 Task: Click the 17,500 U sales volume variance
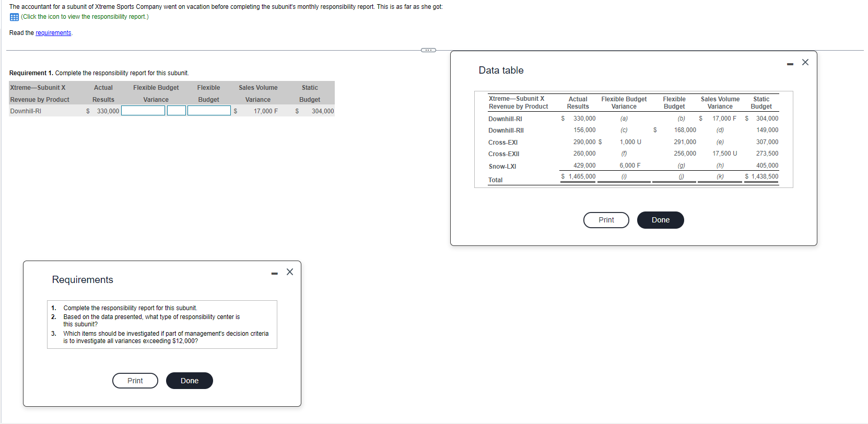725,154
